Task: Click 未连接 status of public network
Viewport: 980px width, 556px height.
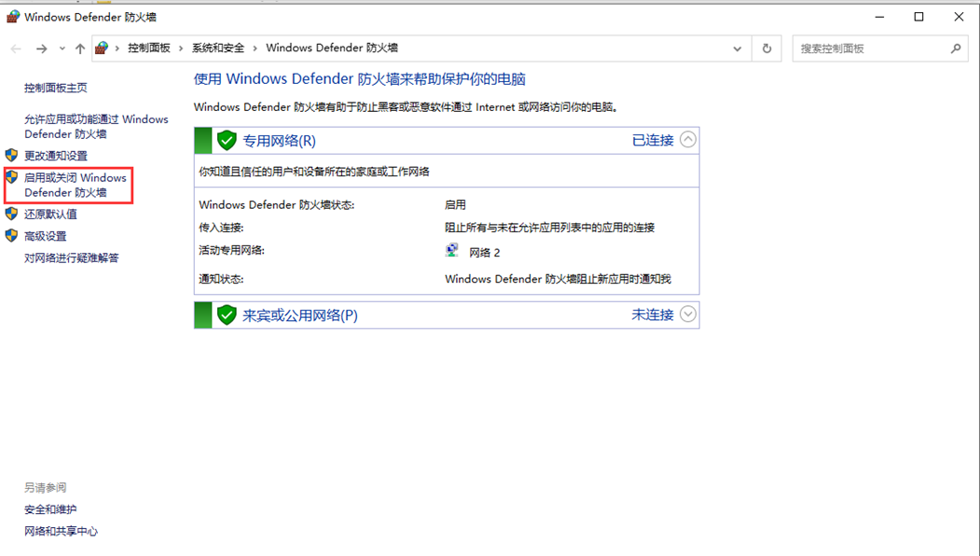Action: (653, 314)
